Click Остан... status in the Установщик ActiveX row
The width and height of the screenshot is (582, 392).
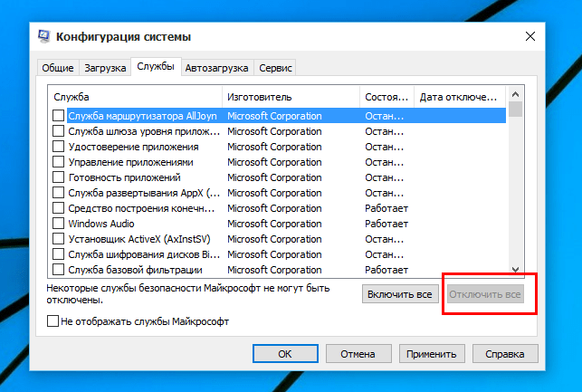[384, 239]
